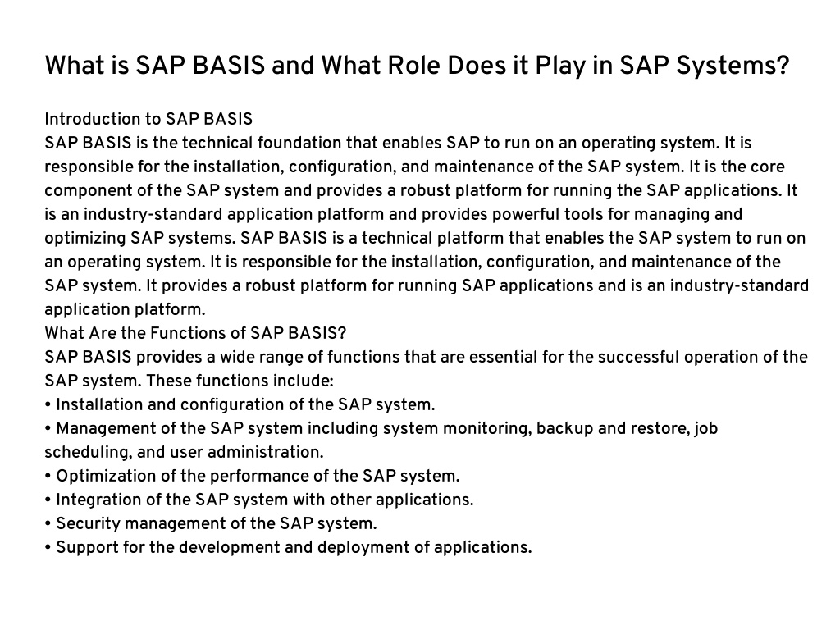Click the line starting 'responsible for the installation, configuration'
The width and height of the screenshot is (840, 630).
(x=414, y=167)
